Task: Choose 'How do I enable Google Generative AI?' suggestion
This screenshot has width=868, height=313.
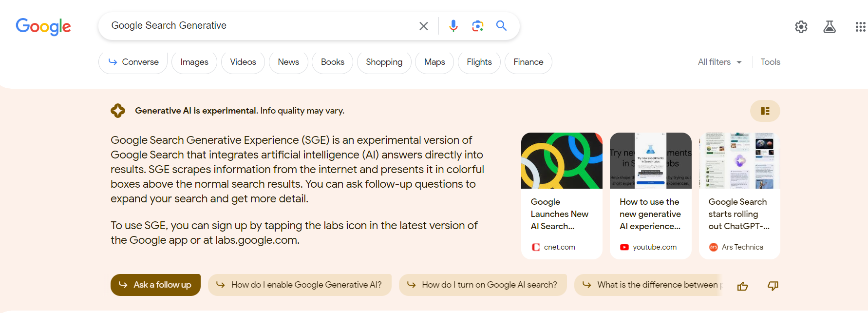Action: pos(300,285)
